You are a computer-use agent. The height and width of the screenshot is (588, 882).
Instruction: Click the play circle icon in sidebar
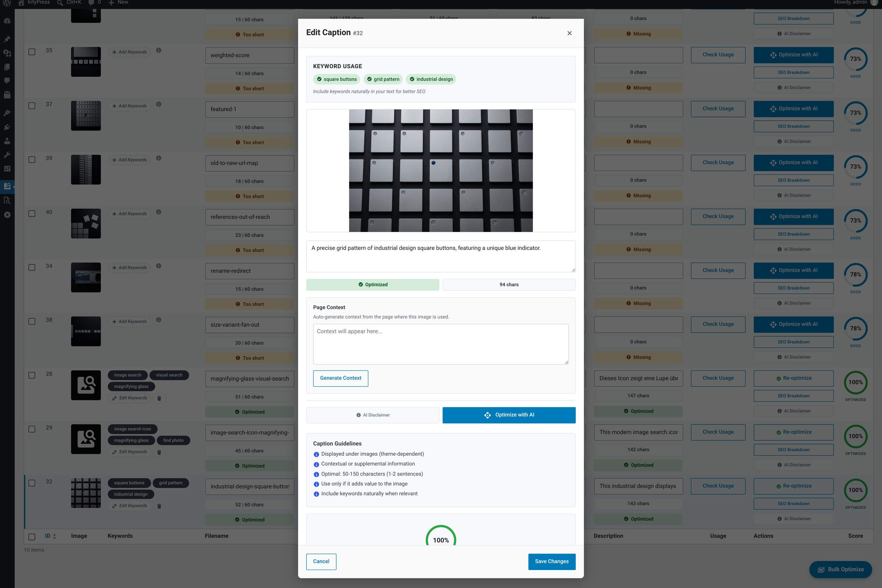point(7,215)
